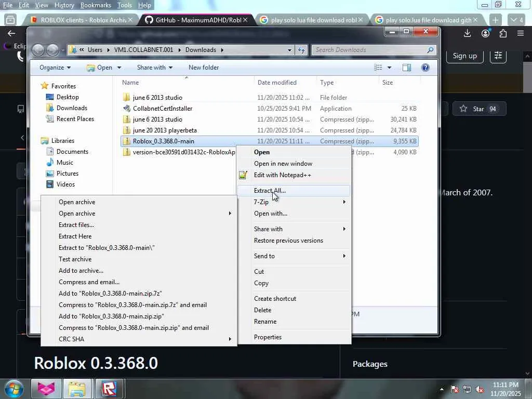Click the Explorer search magnifier icon
Screen dimensions: 532x399
click(x=430, y=50)
